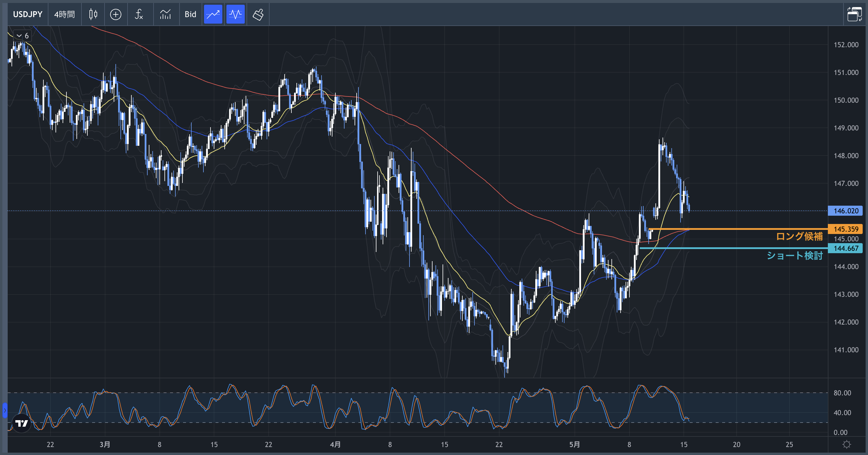Viewport: 868px width, 455px height.
Task: Click the 4月 date label on time axis
Action: pos(335,445)
